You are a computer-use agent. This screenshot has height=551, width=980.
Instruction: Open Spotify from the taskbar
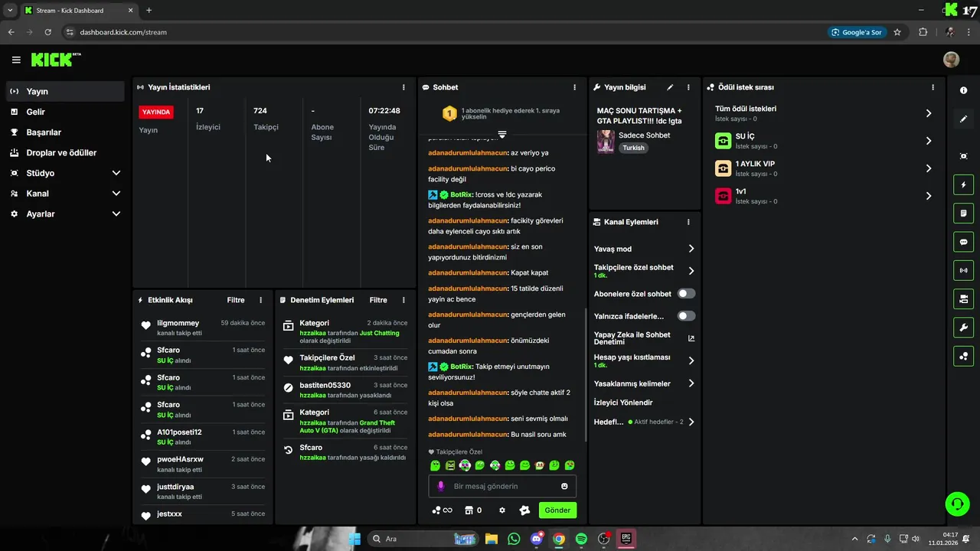tap(581, 539)
